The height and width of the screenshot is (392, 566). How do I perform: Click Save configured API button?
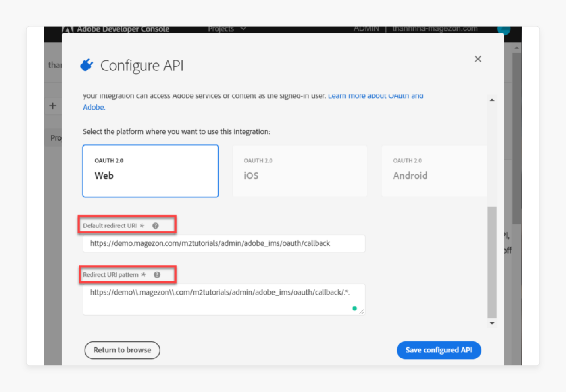point(439,350)
